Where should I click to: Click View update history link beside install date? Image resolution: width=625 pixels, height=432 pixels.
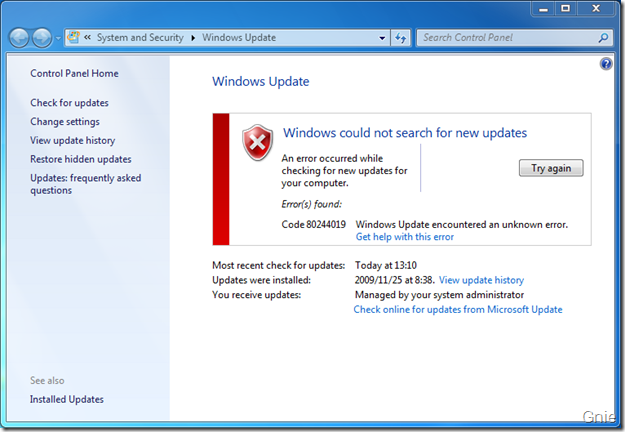coord(481,280)
